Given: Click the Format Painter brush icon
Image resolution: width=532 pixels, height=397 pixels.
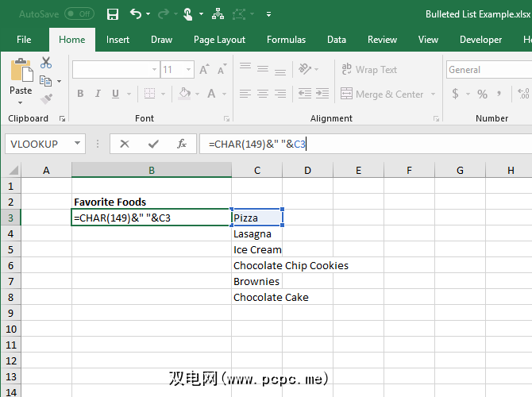Looking at the screenshot, I should (46, 98).
